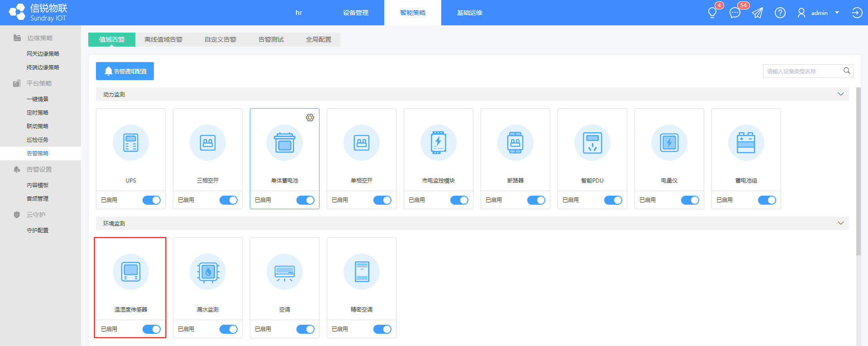Open the lightbulb alerts icon with badge 4
The image size is (868, 346).
tap(712, 13)
